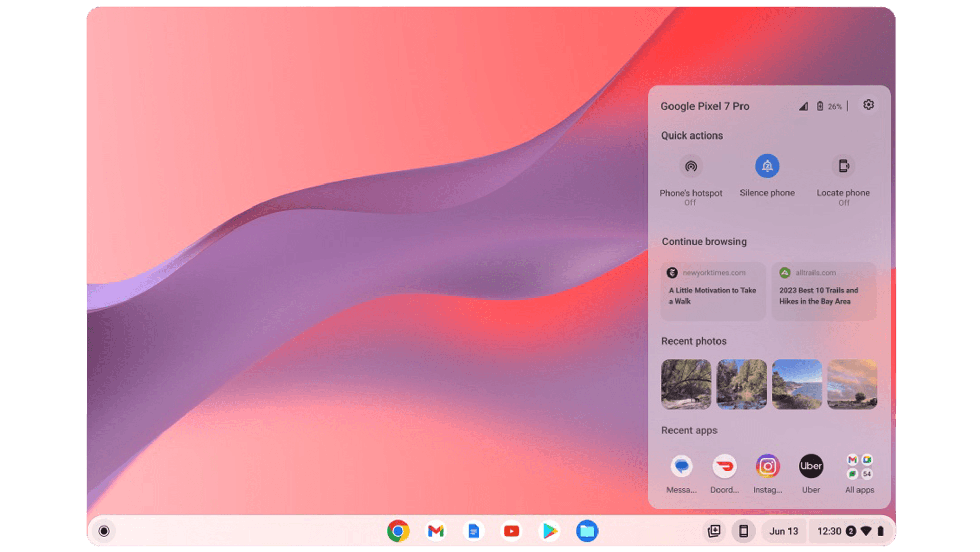Launch Chrome from the shelf

coord(398,531)
